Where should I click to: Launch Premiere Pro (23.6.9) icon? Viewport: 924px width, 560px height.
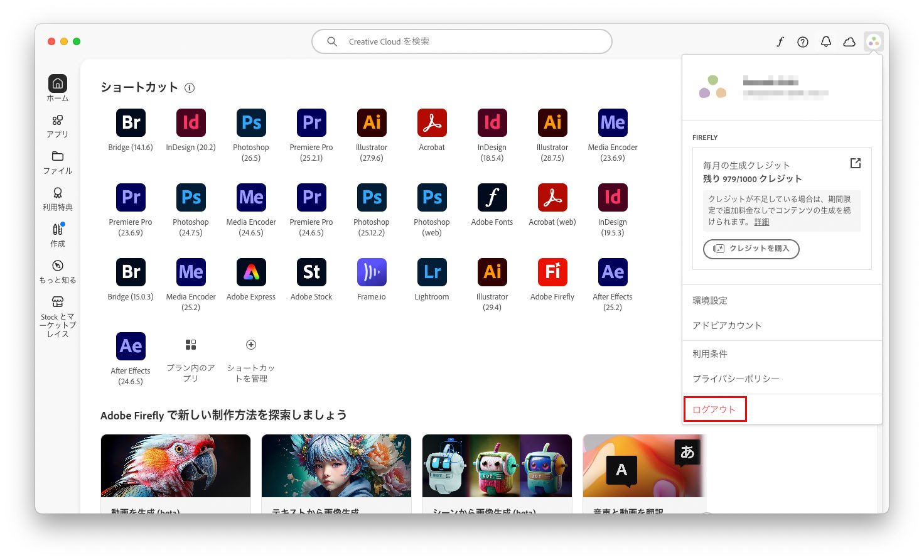(131, 197)
